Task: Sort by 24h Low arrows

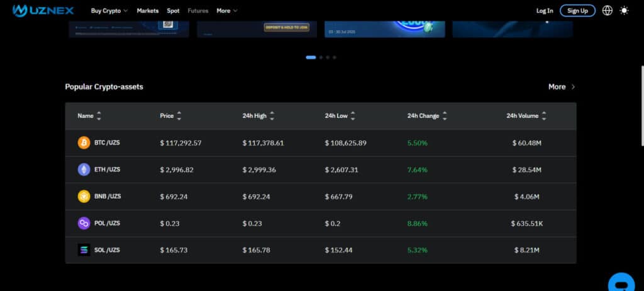Action: coord(353,116)
